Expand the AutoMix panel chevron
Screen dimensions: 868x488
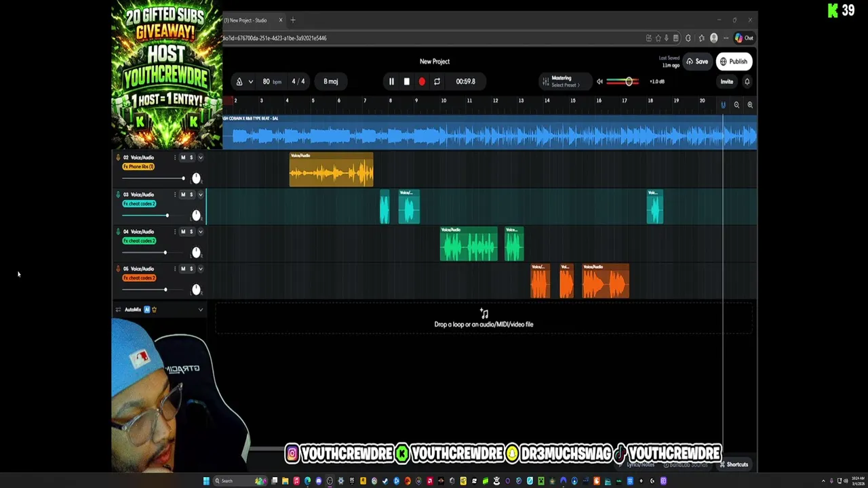tap(200, 310)
